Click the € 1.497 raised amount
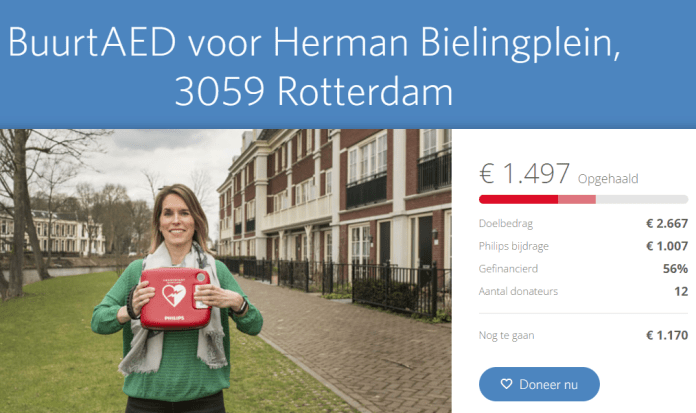 [524, 173]
